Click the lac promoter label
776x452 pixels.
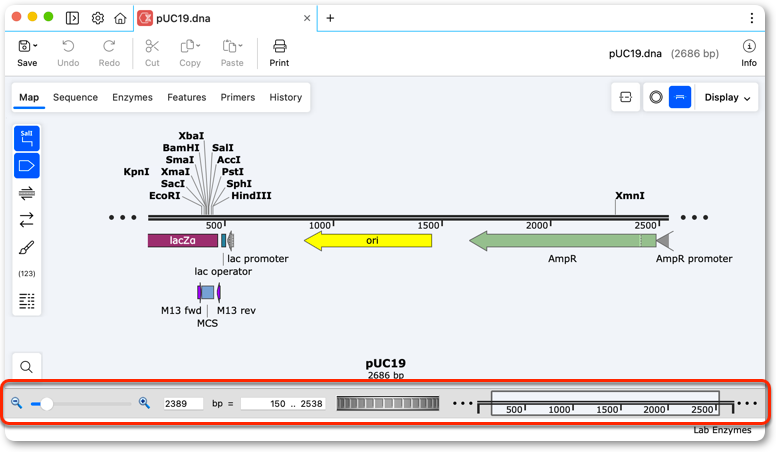(x=257, y=258)
